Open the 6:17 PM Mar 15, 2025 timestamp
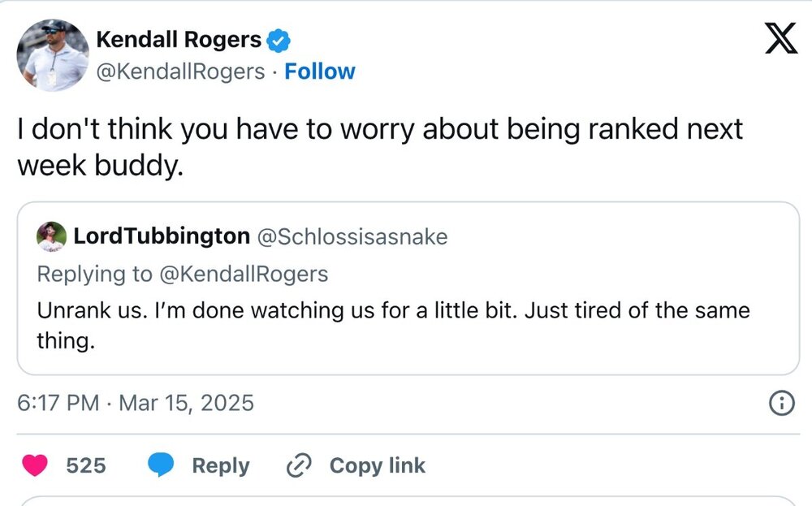The height and width of the screenshot is (506, 812). pos(136,403)
